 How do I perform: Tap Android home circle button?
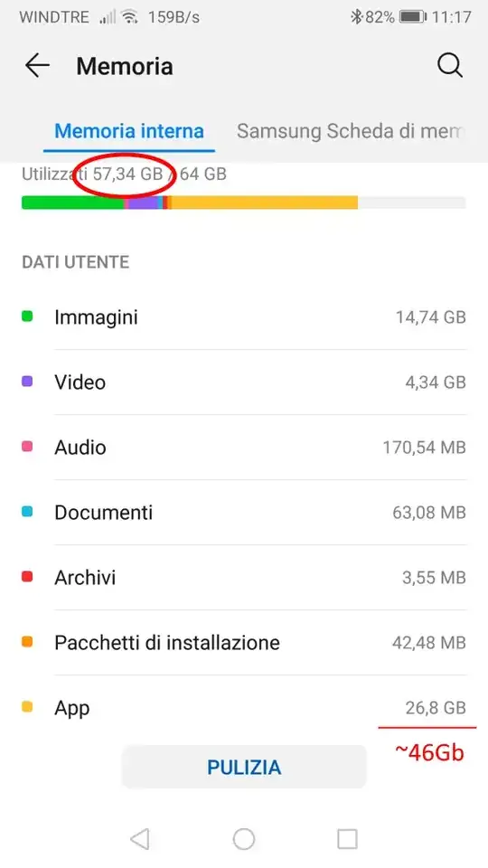coord(244,839)
